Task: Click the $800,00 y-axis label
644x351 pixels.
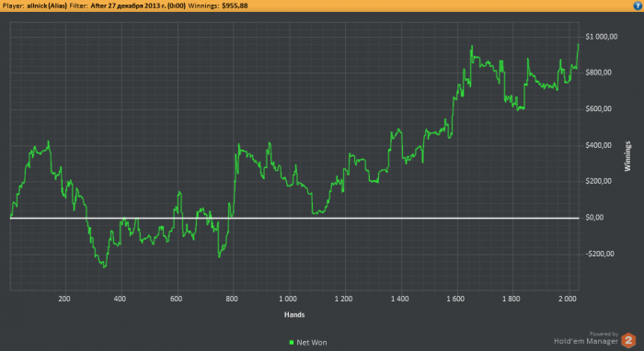Action: pyautogui.click(x=598, y=73)
